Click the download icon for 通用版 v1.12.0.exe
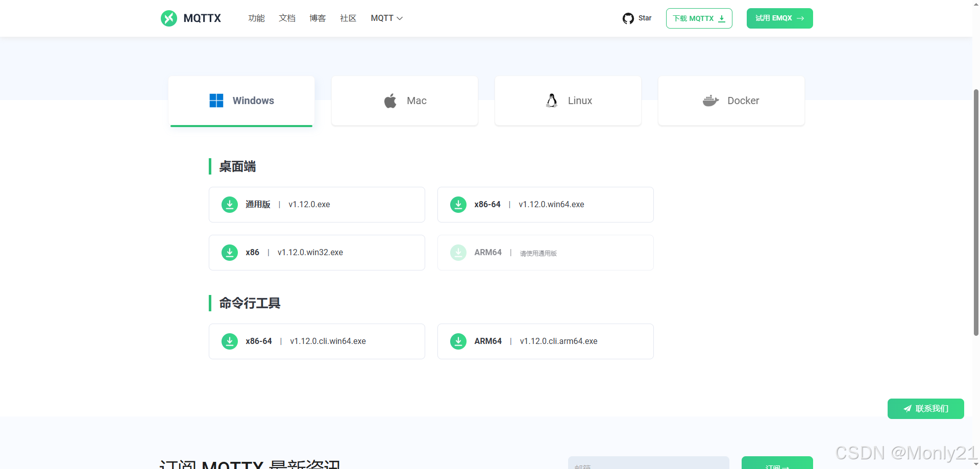 click(x=229, y=204)
